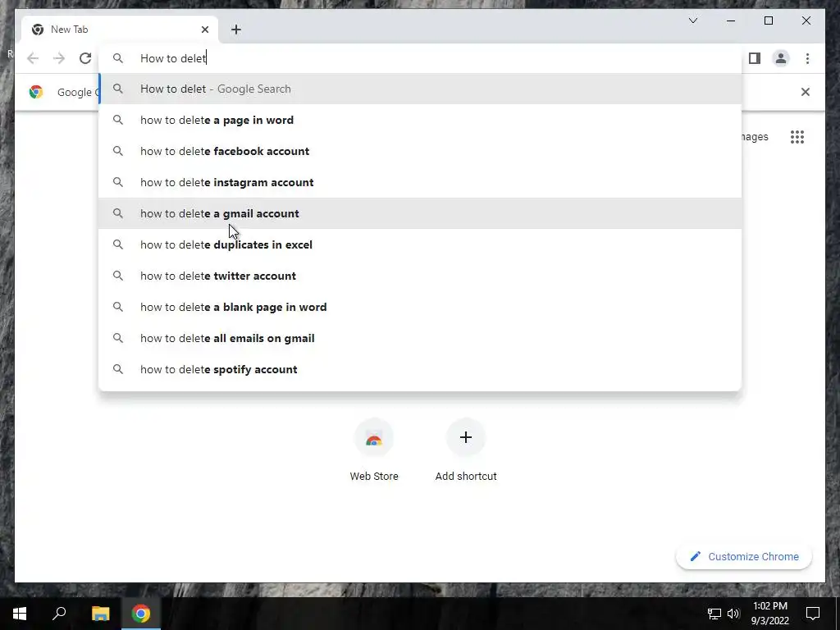Open the Google apps grid
The height and width of the screenshot is (630, 840).
(797, 137)
